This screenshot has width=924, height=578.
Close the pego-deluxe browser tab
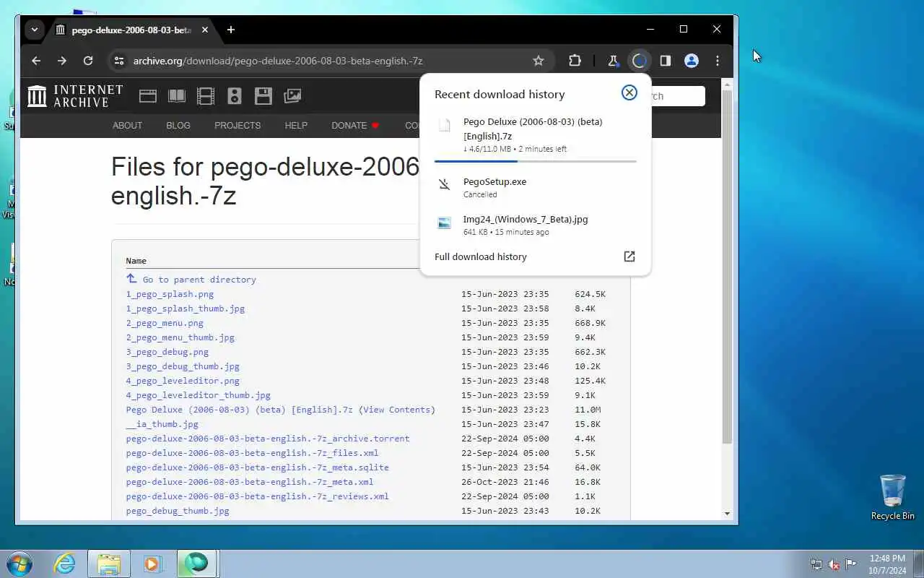click(205, 30)
